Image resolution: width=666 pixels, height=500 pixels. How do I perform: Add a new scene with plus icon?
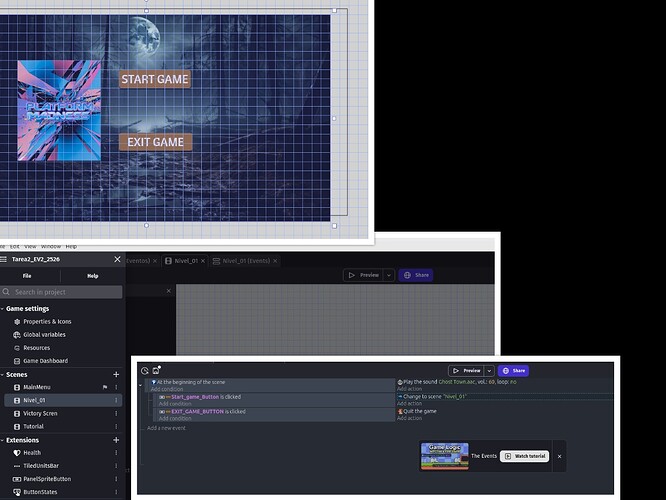point(117,374)
